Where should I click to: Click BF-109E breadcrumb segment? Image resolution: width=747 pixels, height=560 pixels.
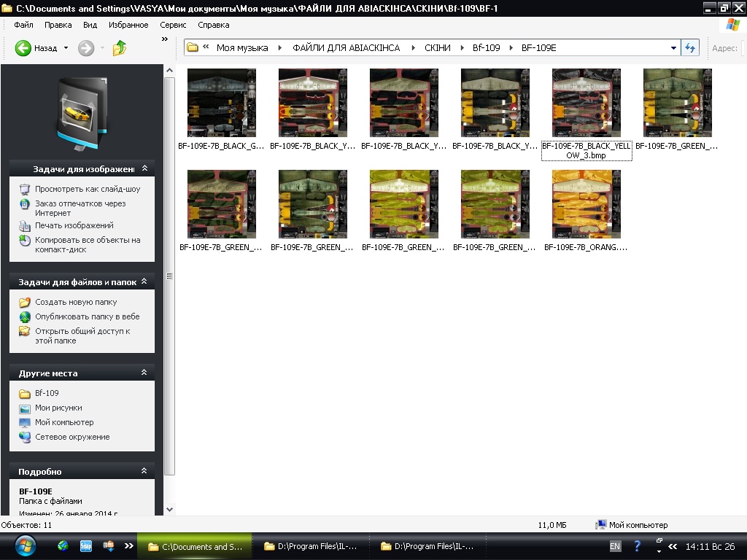539,47
